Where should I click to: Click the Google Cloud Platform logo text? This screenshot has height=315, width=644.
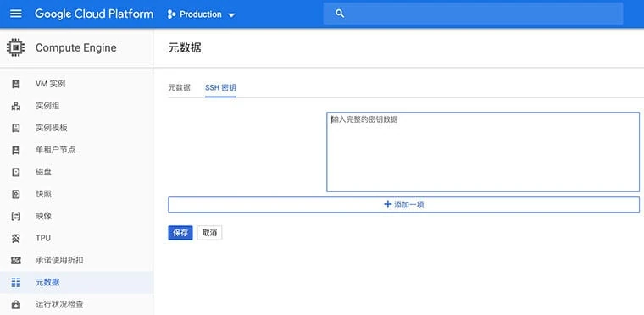point(94,14)
